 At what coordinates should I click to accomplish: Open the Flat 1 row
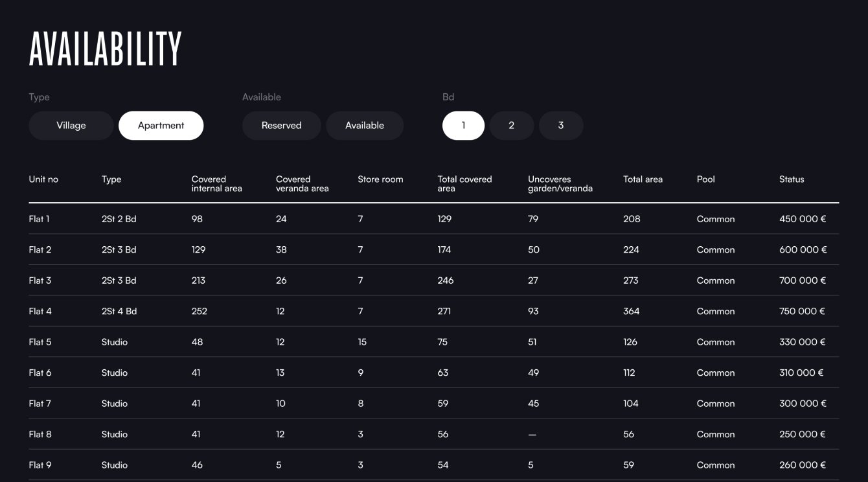click(40, 219)
